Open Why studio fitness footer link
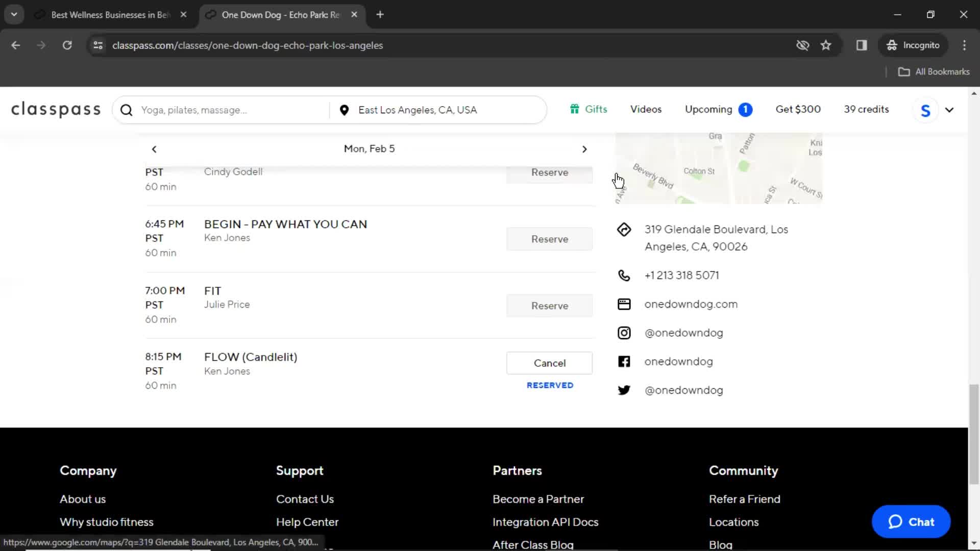The height and width of the screenshot is (551, 980). click(107, 522)
